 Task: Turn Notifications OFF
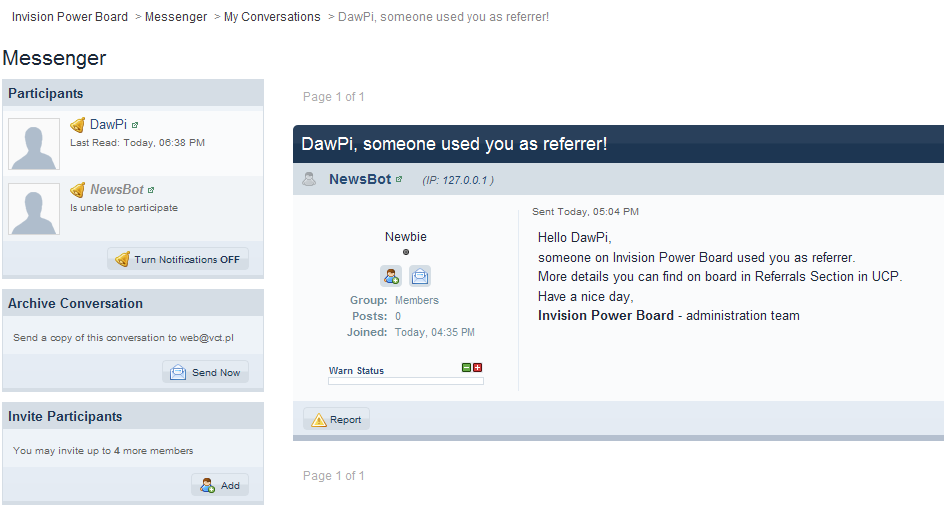pos(178,259)
